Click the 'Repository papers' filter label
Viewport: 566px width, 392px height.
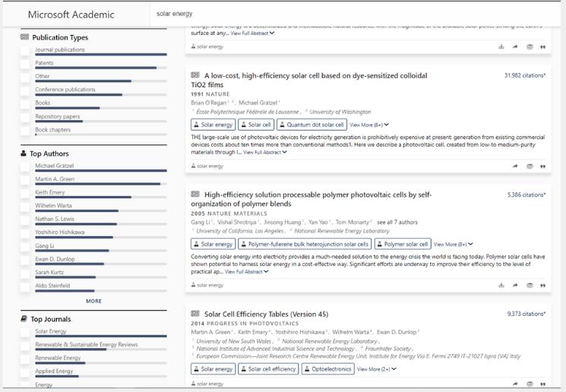[58, 116]
